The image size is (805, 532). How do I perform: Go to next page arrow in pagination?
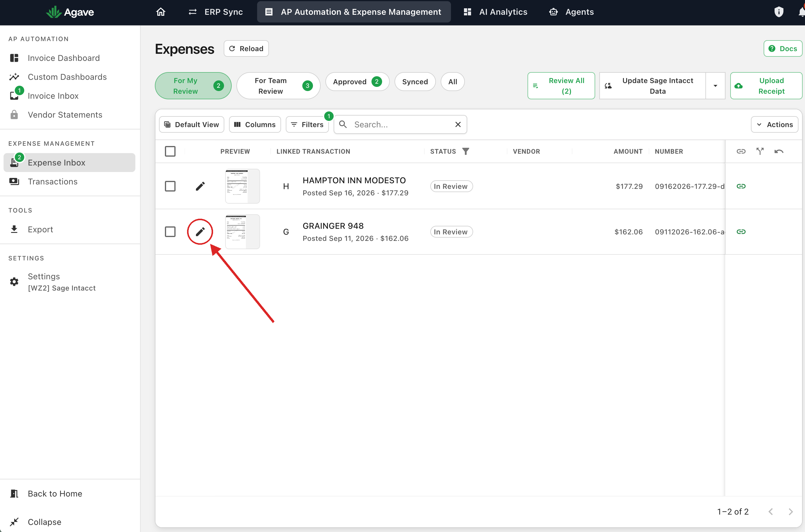tap(791, 512)
